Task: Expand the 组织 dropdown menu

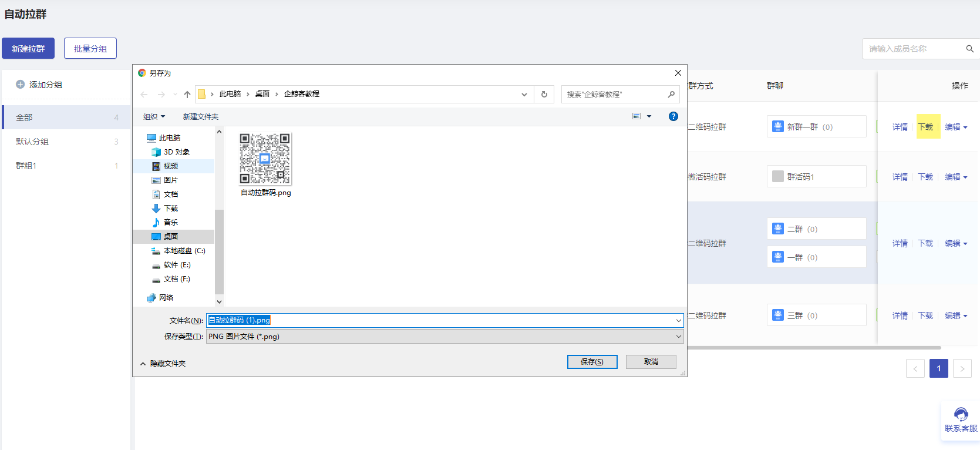Action: pyautogui.click(x=154, y=116)
